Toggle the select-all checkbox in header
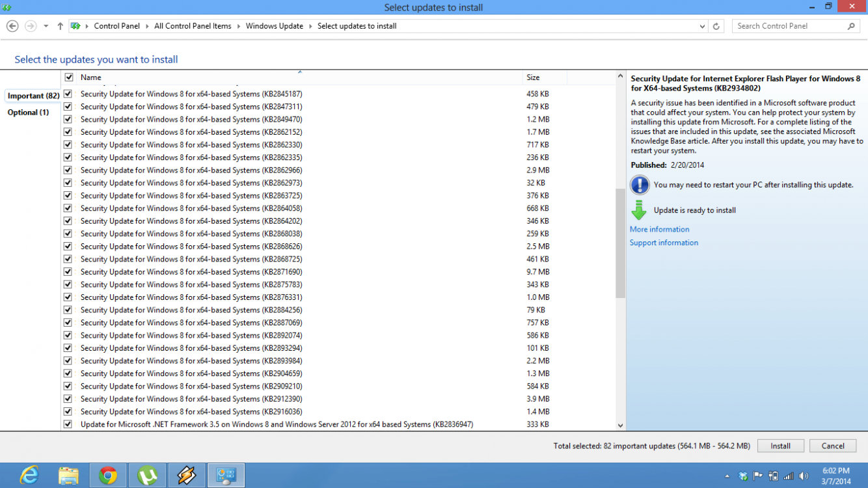Screen dimensions: 868x488 coord(68,77)
